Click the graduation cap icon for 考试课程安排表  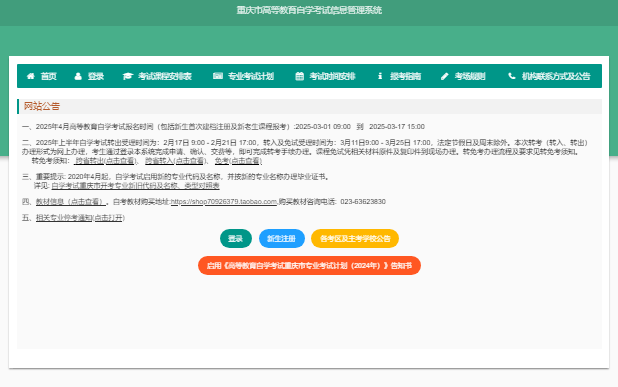(x=128, y=76)
